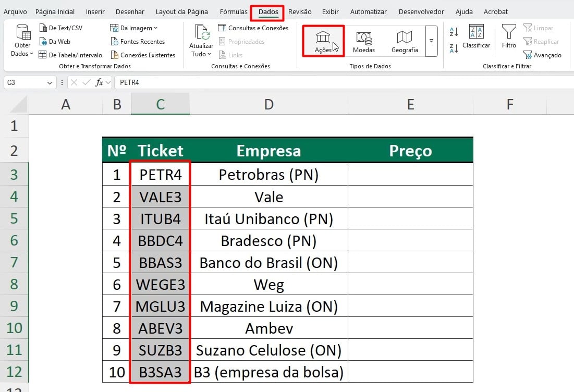Screen dimensions: 574x392
Task: Click the select-all corner triangle
Action: pyautogui.click(x=19, y=104)
